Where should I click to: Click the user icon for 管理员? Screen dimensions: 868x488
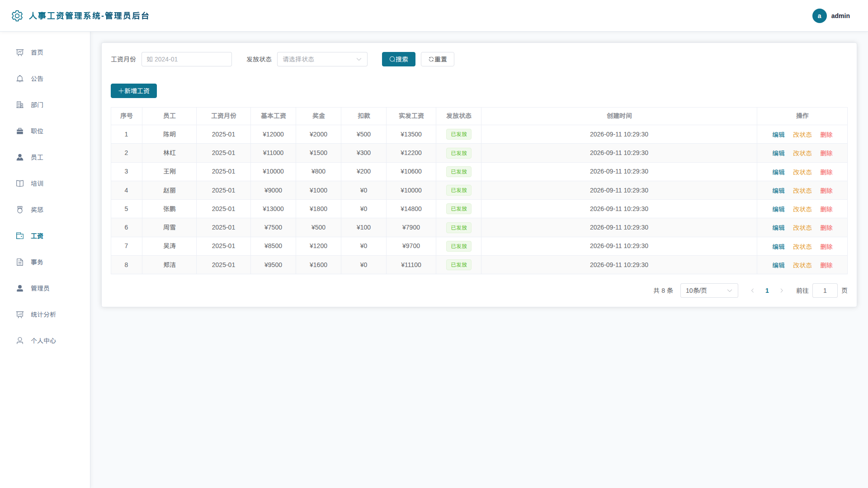(x=20, y=288)
